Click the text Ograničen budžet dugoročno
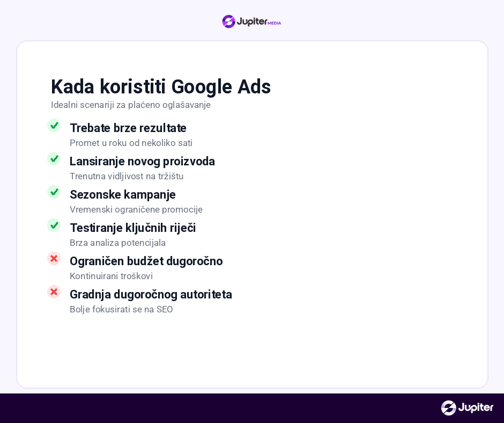 point(146,261)
